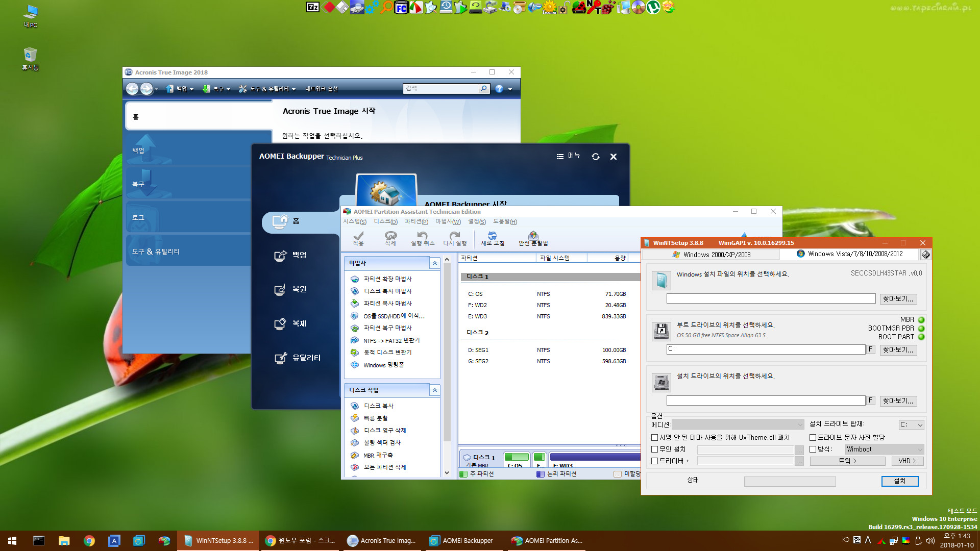Enable 무인 설치 checkbox
The height and width of the screenshot is (551, 980).
(654, 449)
